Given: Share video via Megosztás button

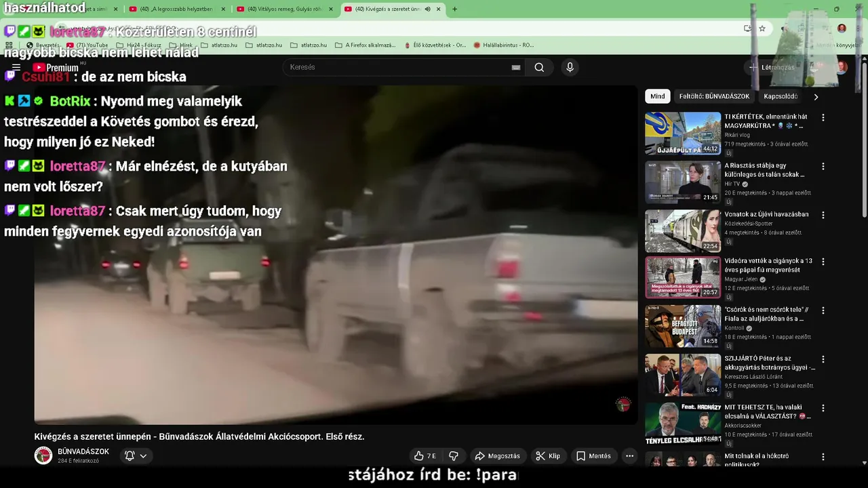Looking at the screenshot, I should point(497,456).
